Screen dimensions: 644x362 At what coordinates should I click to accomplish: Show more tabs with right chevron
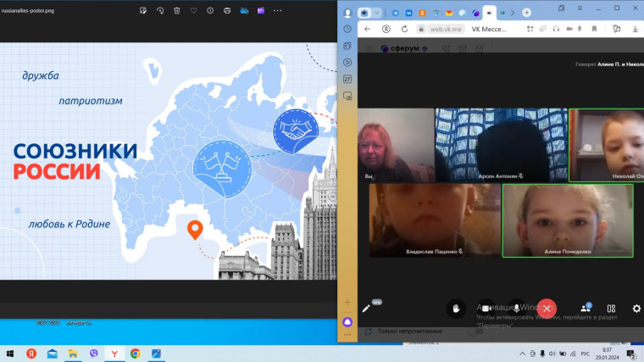tap(513, 14)
